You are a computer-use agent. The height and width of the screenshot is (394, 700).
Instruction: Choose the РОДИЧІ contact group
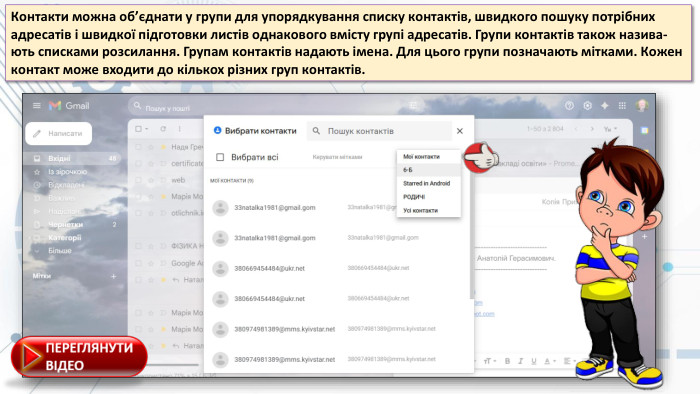point(429,197)
